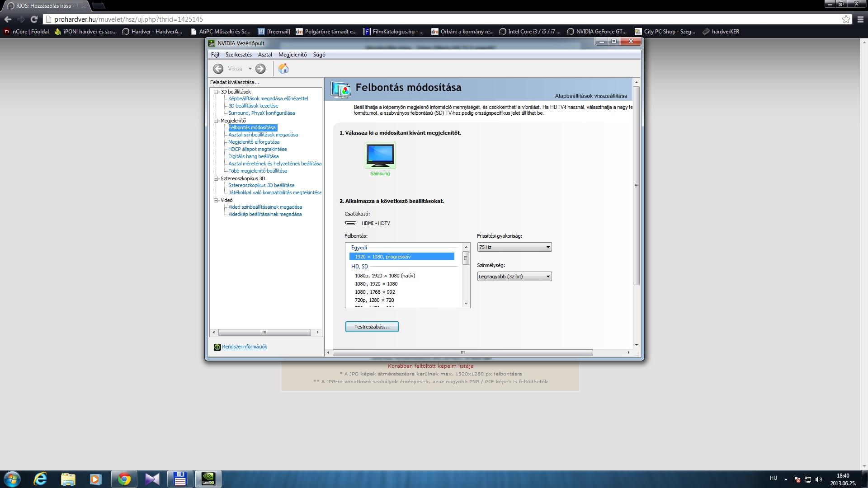Click the volume speaker tray icon
This screenshot has width=868, height=488.
pyautogui.click(x=819, y=479)
